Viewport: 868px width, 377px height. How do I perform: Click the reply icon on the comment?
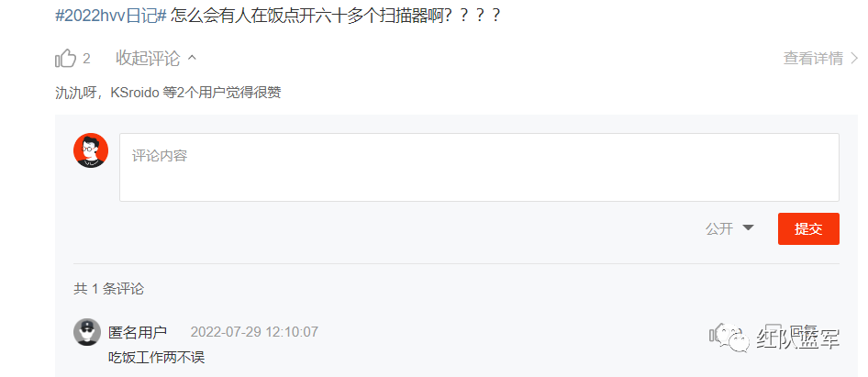click(773, 333)
